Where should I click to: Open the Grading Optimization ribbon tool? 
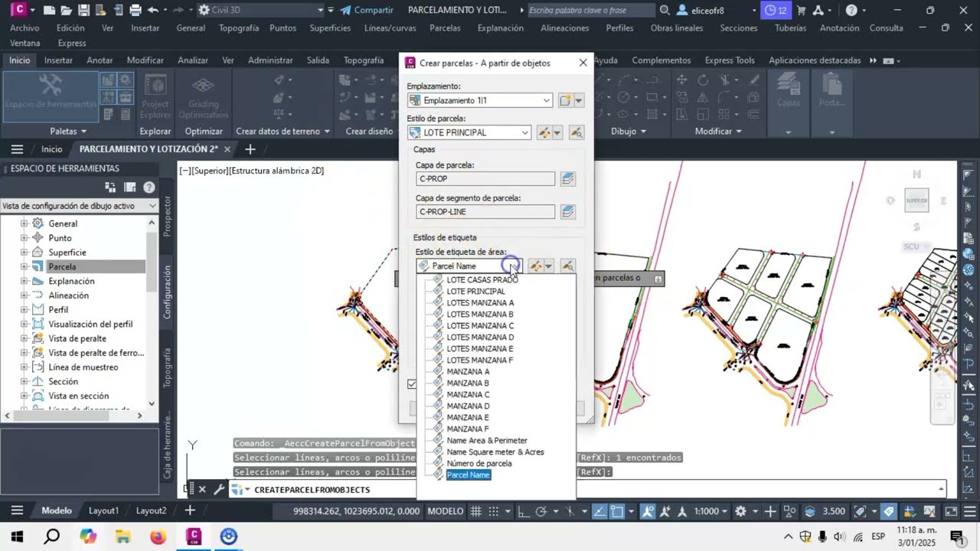(x=203, y=97)
